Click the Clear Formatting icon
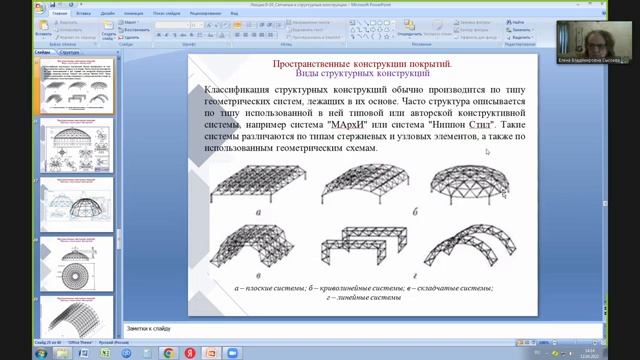The image size is (640, 360). 226,25
